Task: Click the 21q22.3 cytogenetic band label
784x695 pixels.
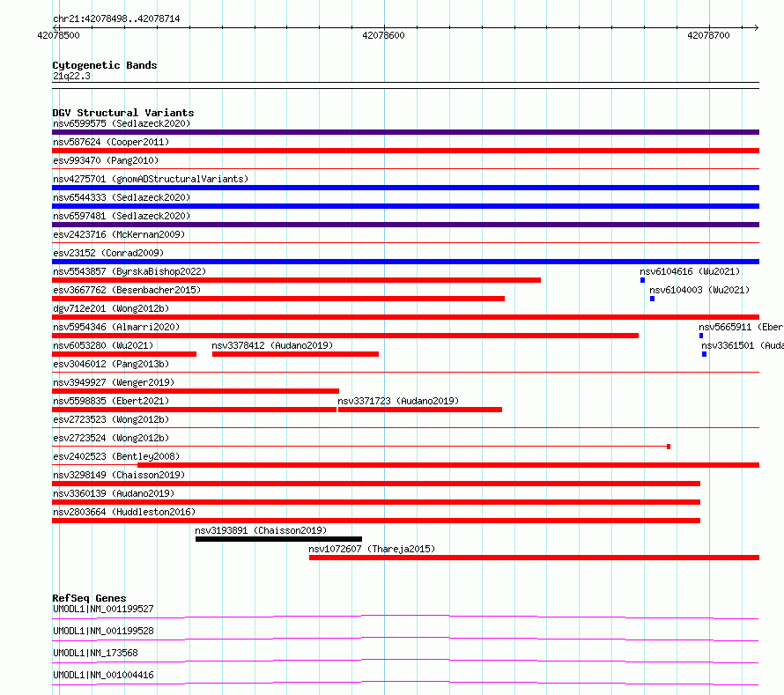Action: coord(71,76)
